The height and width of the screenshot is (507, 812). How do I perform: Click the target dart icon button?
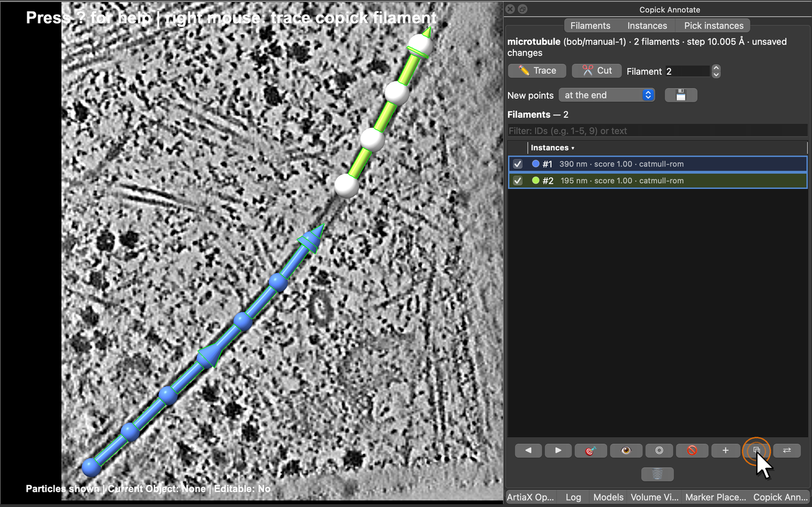click(590, 450)
